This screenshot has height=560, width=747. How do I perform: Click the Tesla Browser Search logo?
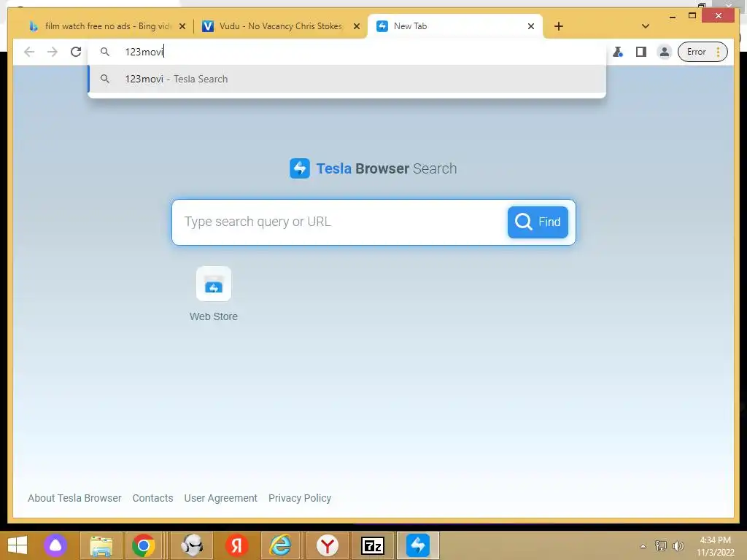373,168
